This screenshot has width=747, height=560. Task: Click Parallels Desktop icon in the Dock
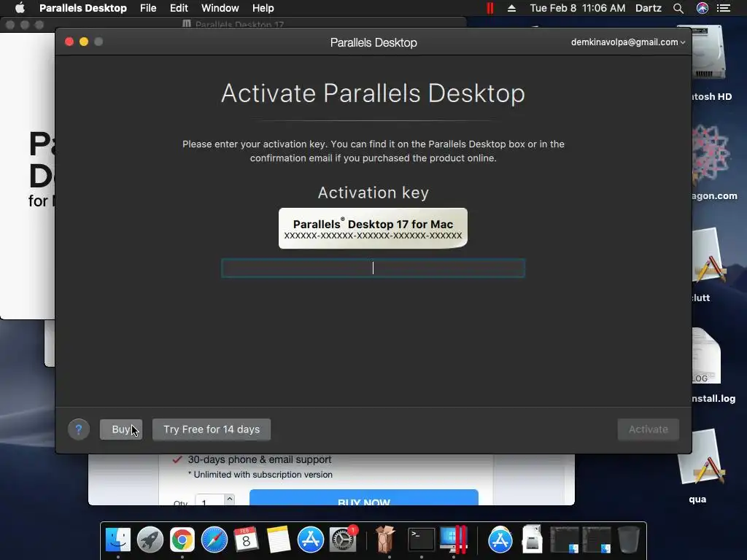click(x=454, y=540)
